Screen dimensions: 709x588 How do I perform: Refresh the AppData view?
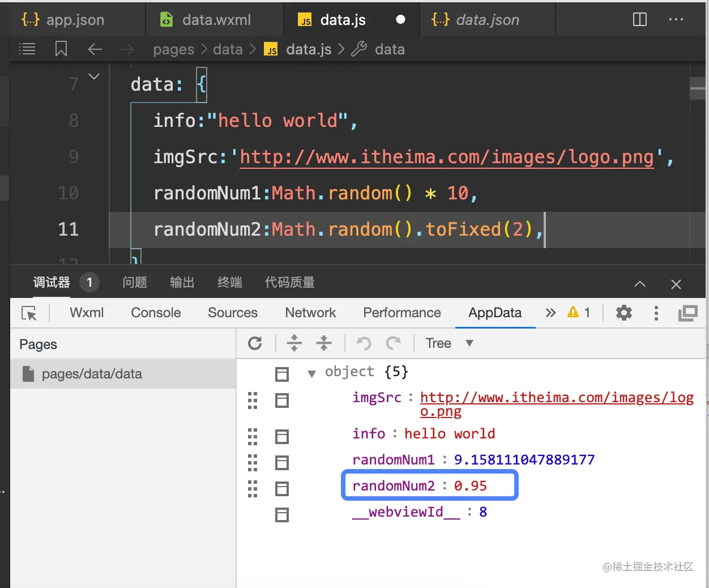click(x=255, y=343)
